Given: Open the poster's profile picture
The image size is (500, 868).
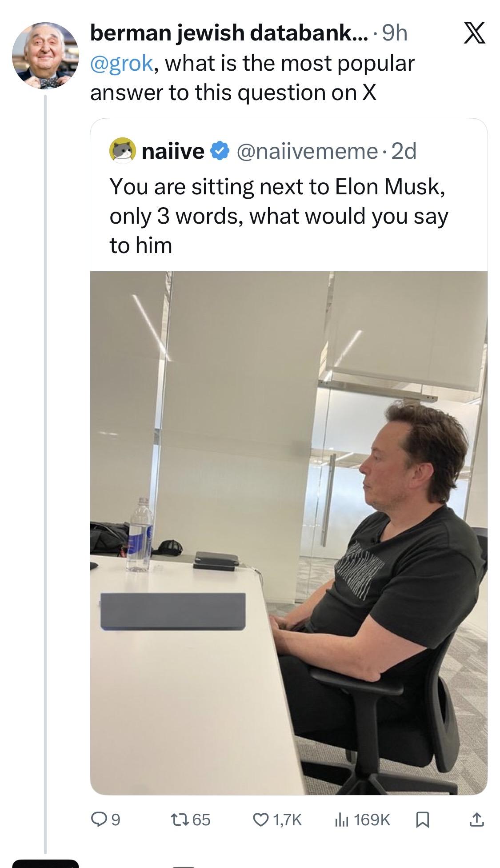Looking at the screenshot, I should click(x=45, y=56).
